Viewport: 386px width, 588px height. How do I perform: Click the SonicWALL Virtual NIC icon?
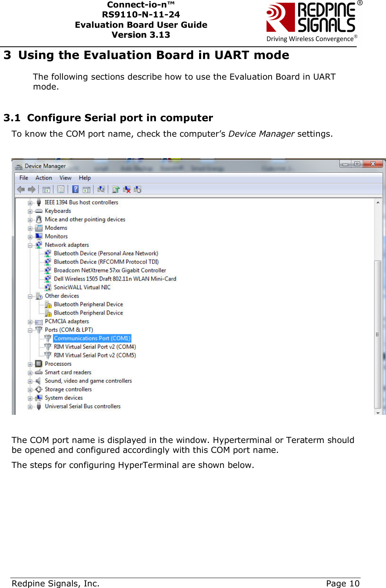coord(48,287)
